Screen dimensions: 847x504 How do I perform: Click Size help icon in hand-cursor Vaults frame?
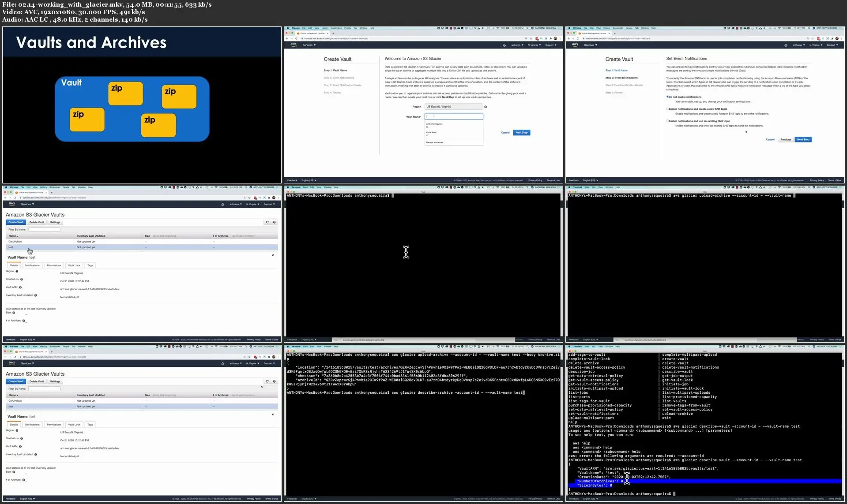click(x=14, y=313)
